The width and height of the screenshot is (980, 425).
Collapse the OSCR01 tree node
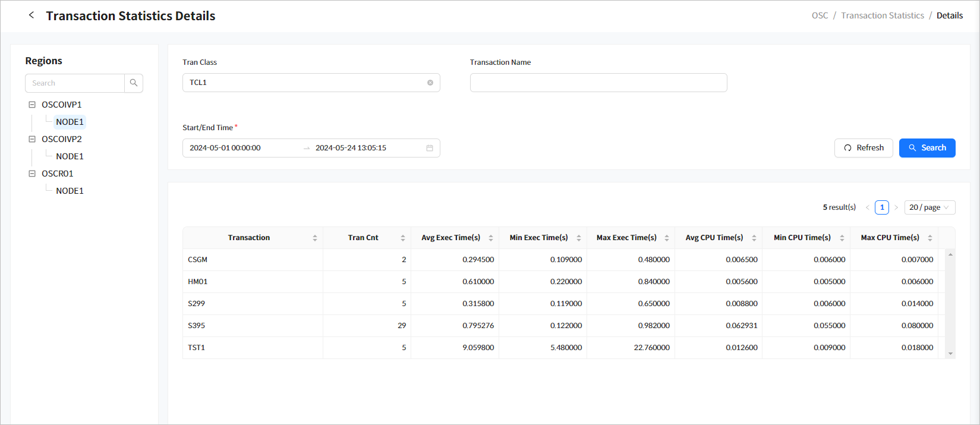(x=32, y=174)
